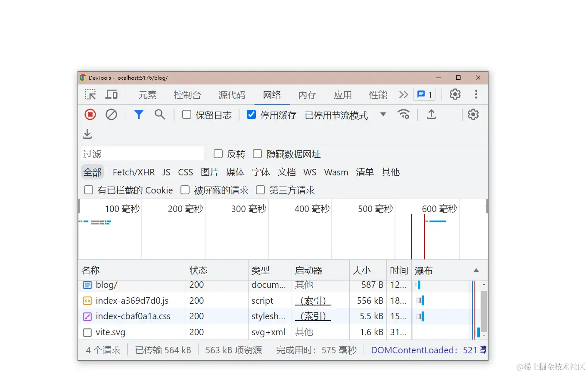
Task: Filter requests by 清单
Action: (365, 172)
